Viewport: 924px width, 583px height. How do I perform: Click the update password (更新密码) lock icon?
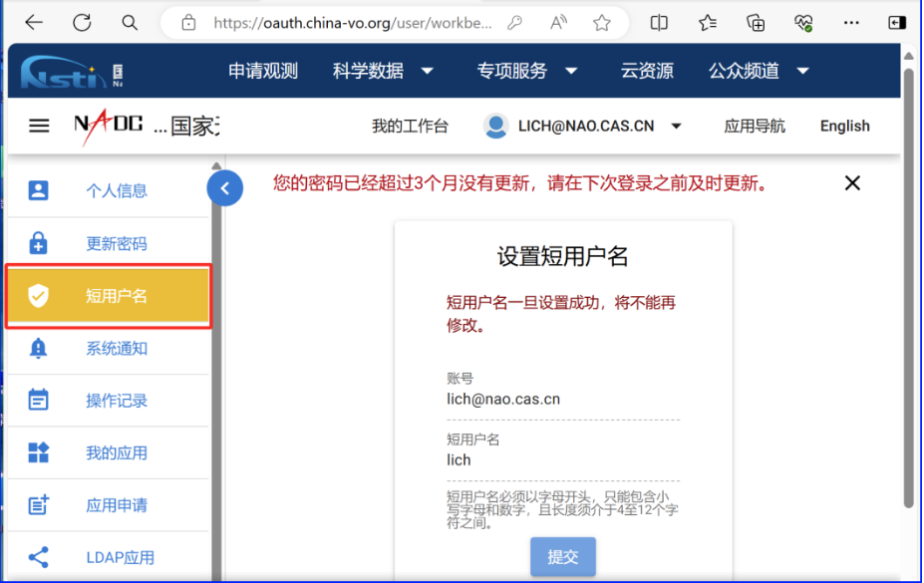[38, 243]
